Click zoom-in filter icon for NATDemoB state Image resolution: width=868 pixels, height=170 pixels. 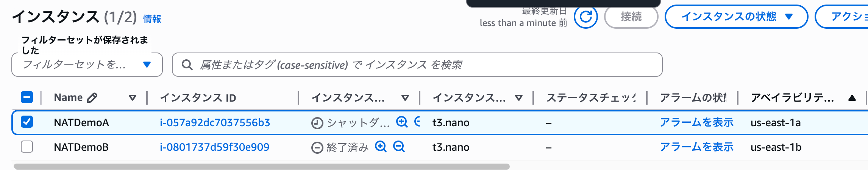[x=381, y=146]
